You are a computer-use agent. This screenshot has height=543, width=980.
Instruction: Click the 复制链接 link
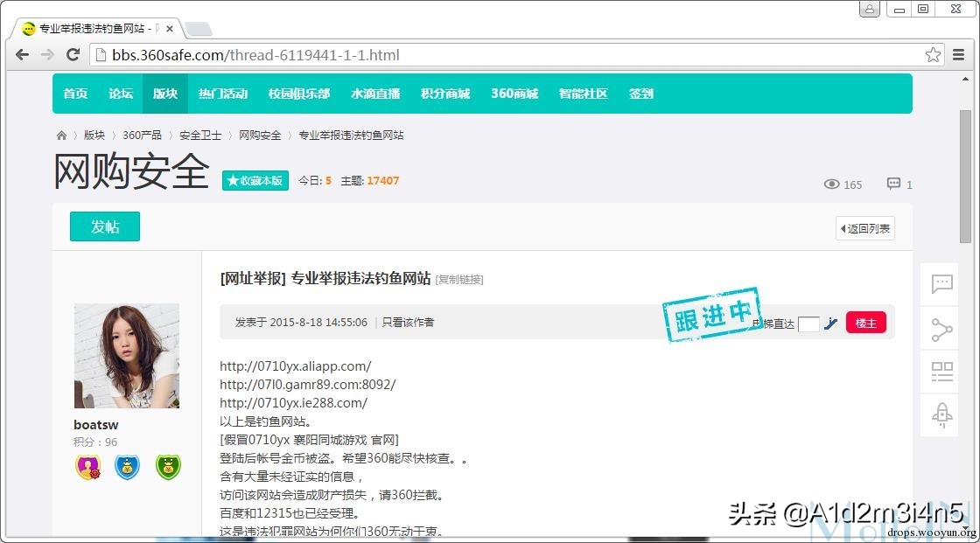point(459,279)
